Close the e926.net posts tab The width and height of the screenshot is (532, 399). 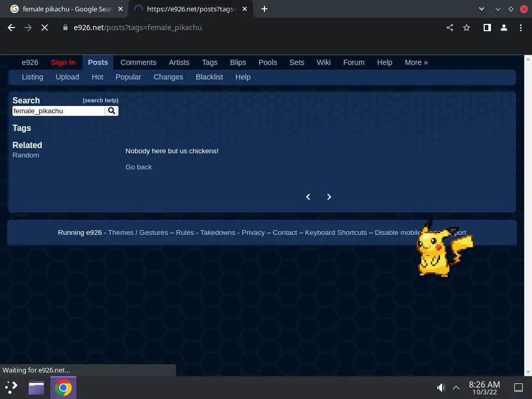pyautogui.click(x=245, y=9)
